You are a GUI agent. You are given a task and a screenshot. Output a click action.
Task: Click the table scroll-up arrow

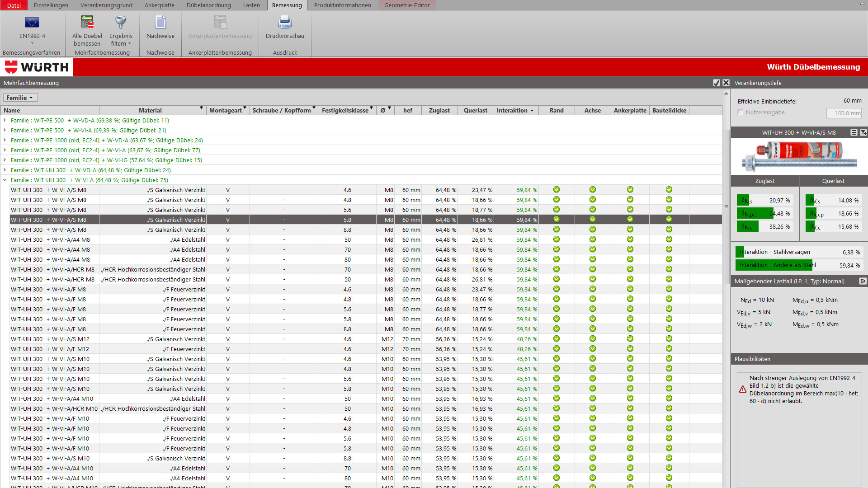coord(726,94)
